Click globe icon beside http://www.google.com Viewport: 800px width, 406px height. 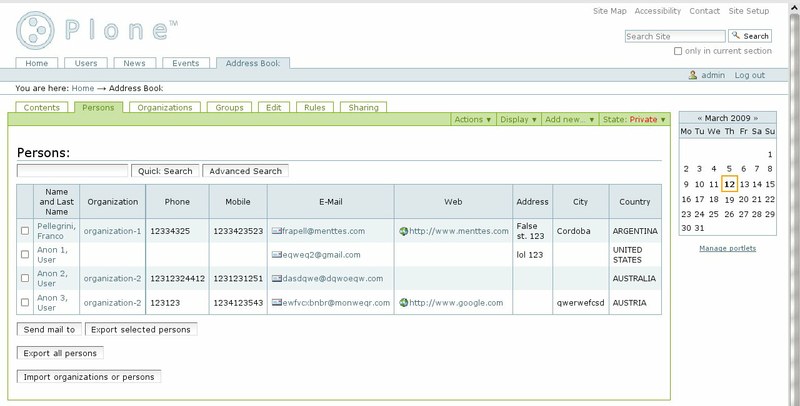point(403,300)
